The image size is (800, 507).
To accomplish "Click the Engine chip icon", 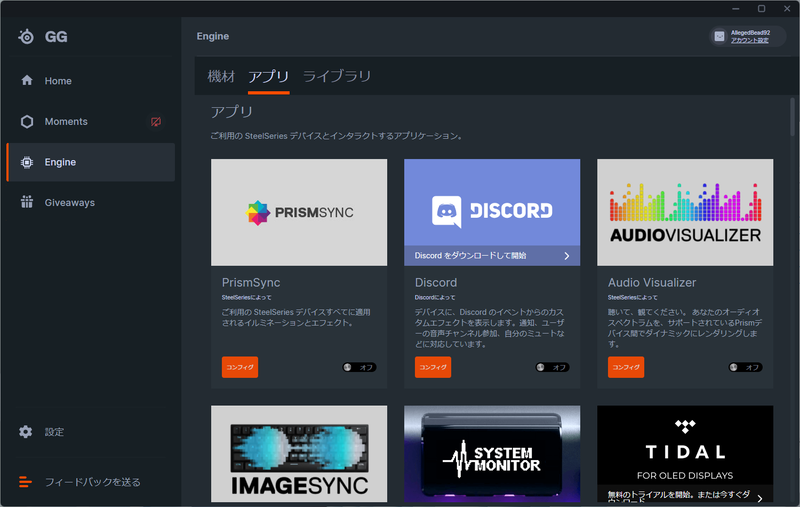I will point(27,162).
